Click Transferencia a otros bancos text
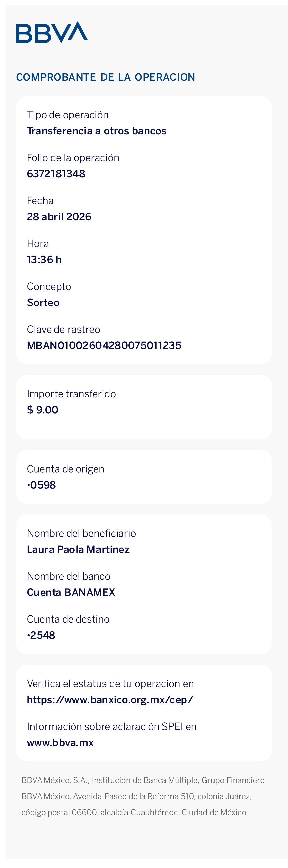This screenshot has width=288, height=868. [97, 131]
